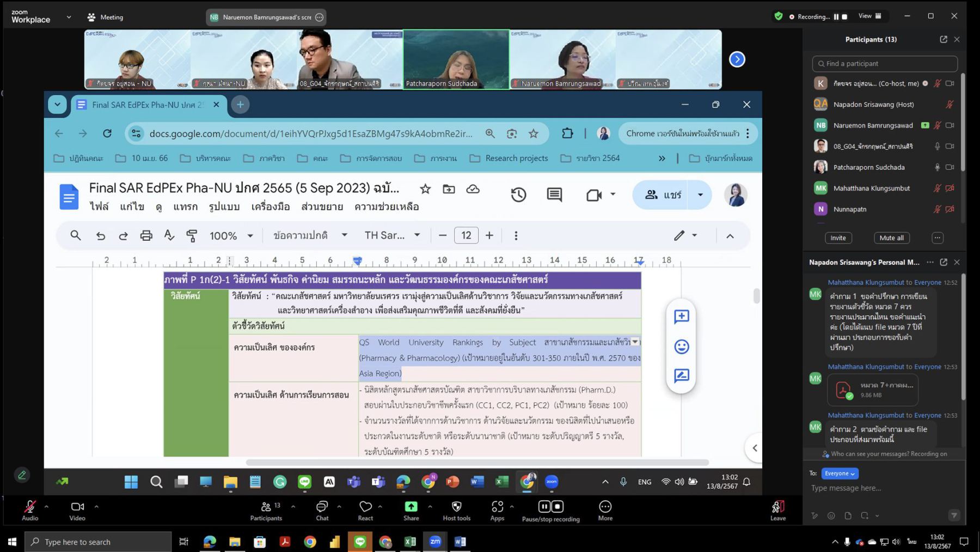Decrease font size minus button
Image resolution: width=980 pixels, height=552 pixels.
point(443,235)
